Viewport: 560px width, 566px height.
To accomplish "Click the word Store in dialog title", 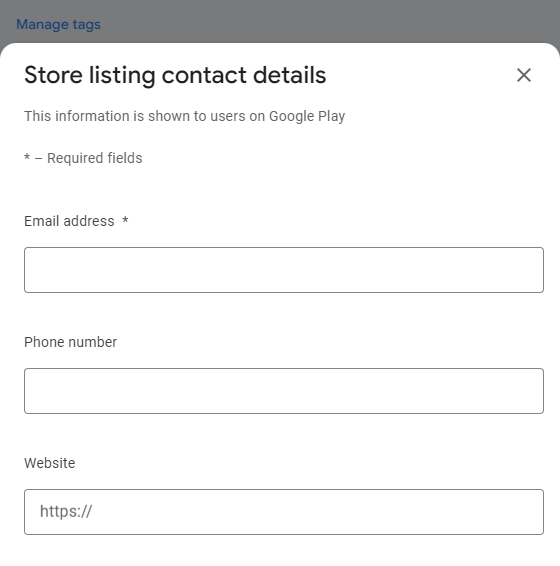I will pyautogui.click(x=53, y=75).
